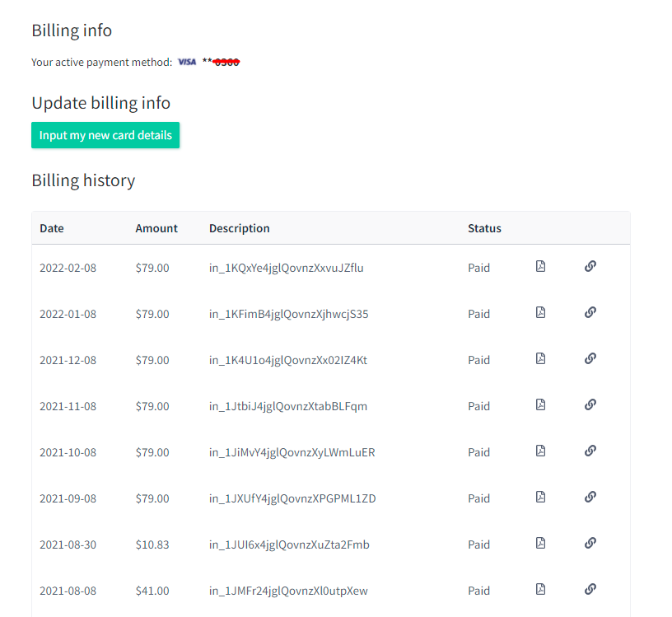Click the Description column header
672x617 pixels.
pos(240,228)
